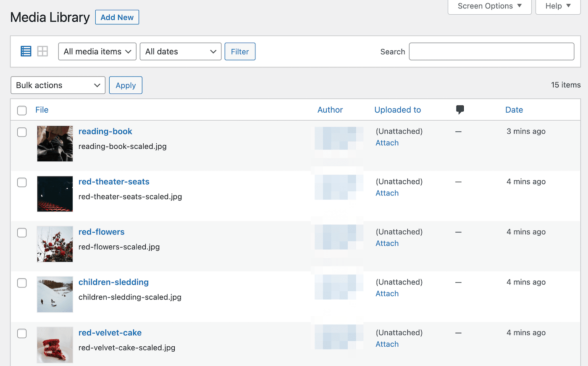Switch to list view icon
The width and height of the screenshot is (588, 366).
coord(26,51)
